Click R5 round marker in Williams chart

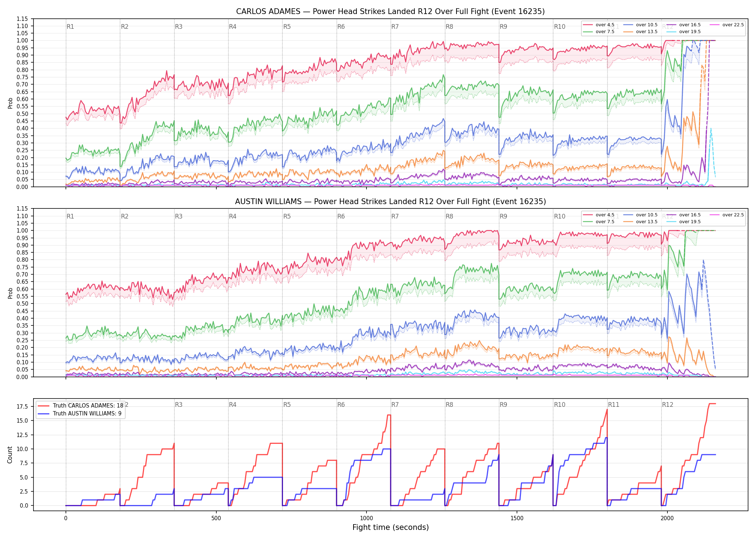pyautogui.click(x=287, y=216)
